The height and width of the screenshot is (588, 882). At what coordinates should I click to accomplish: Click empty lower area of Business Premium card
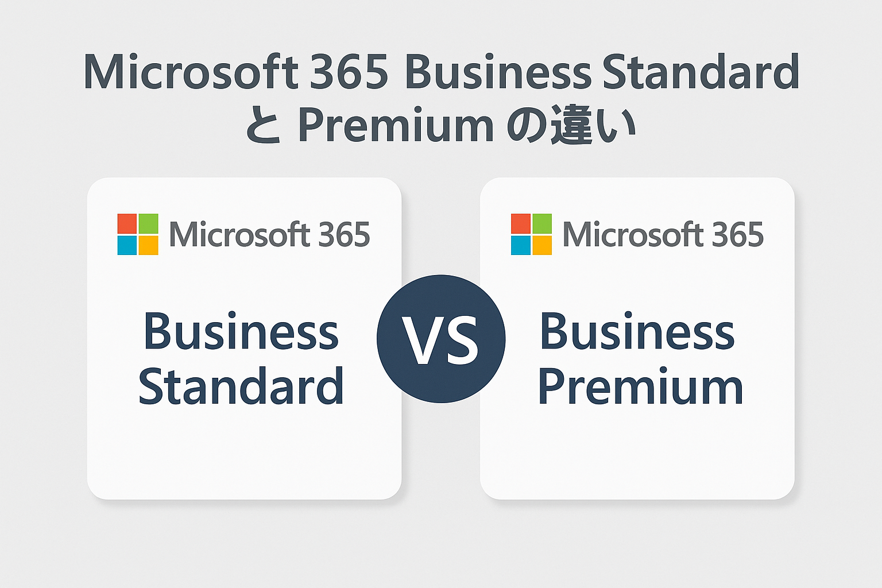point(637,454)
